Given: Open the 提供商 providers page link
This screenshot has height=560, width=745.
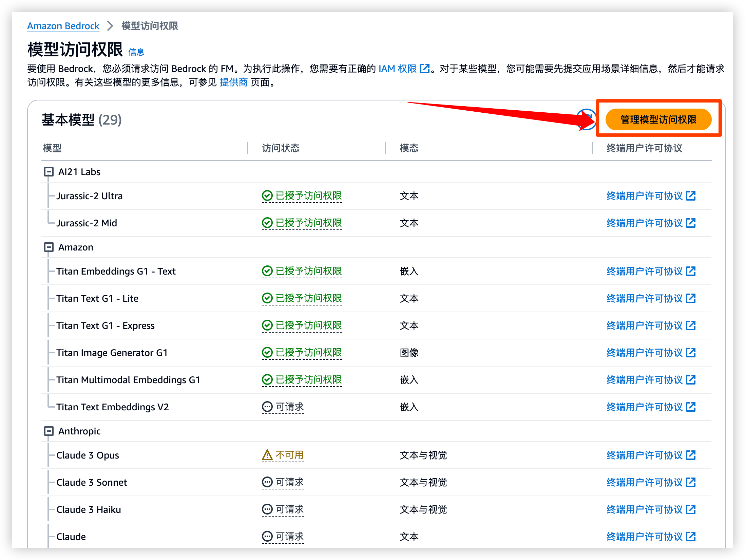Looking at the screenshot, I should [234, 82].
